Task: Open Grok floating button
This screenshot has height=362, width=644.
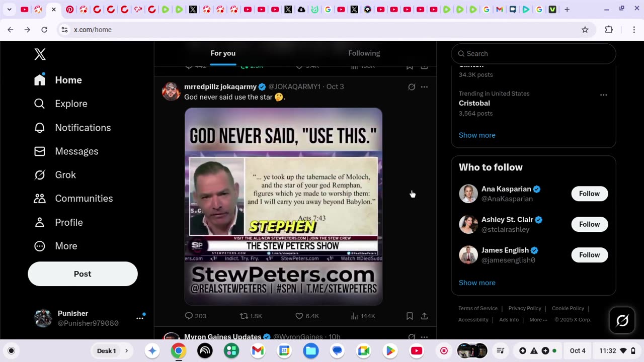Action: click(x=622, y=320)
